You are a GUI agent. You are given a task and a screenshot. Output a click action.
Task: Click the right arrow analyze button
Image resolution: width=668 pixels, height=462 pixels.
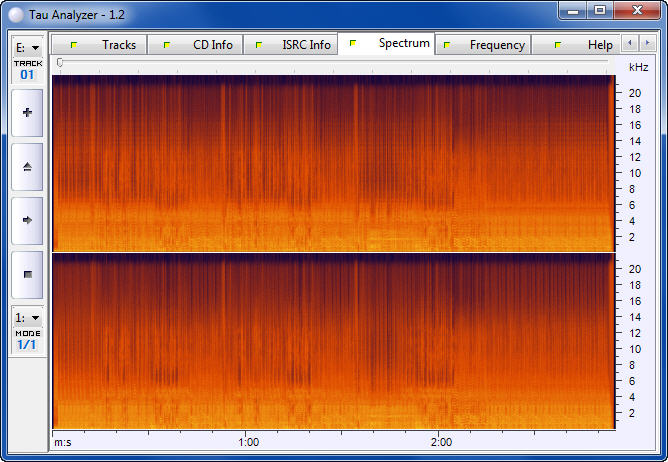(27, 220)
